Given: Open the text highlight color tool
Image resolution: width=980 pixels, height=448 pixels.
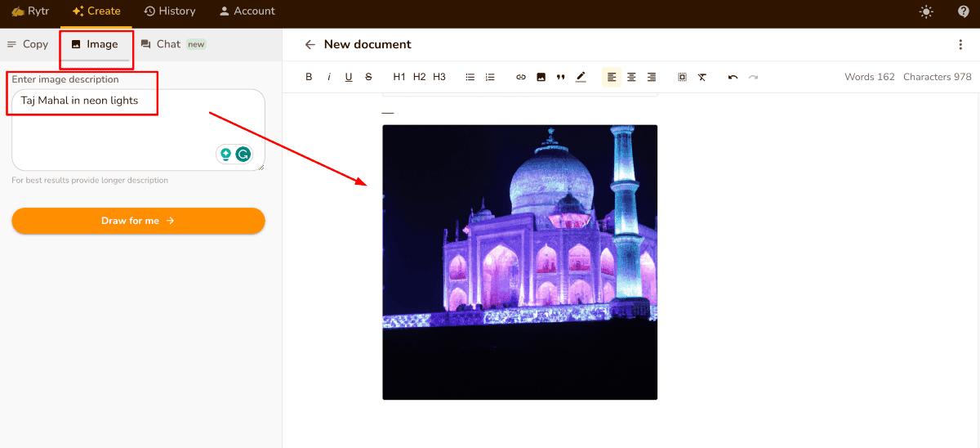Looking at the screenshot, I should (581, 77).
